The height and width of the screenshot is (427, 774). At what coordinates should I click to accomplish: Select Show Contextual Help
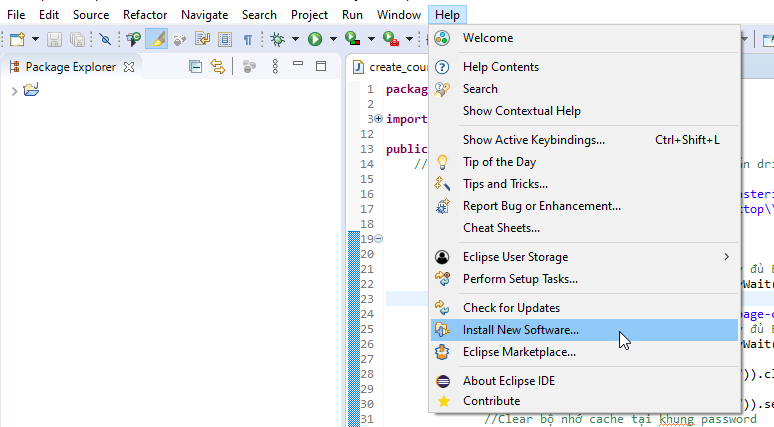(x=584, y=111)
